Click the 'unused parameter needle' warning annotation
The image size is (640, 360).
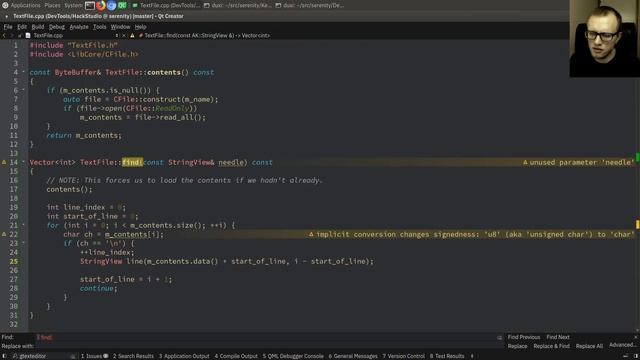point(579,162)
